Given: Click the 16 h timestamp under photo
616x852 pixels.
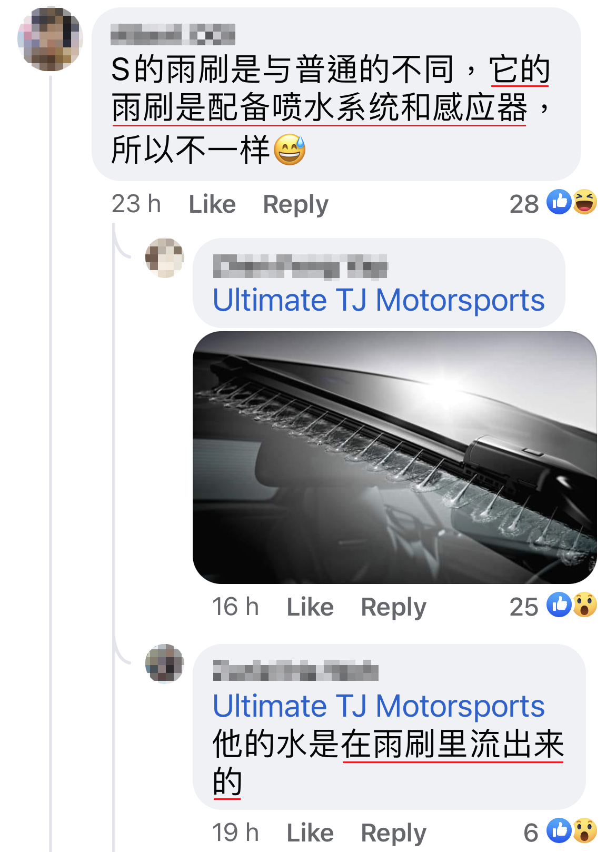Looking at the screenshot, I should tap(235, 607).
